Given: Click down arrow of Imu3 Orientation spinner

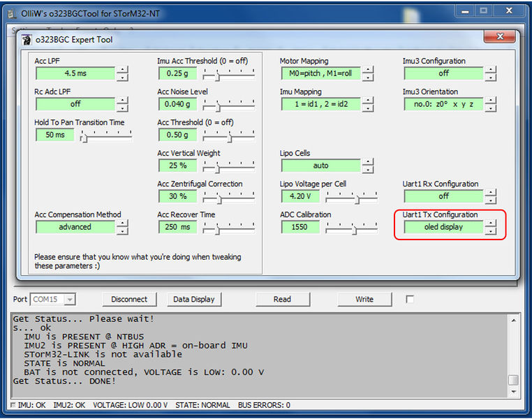Looking at the screenshot, I should (x=491, y=108).
